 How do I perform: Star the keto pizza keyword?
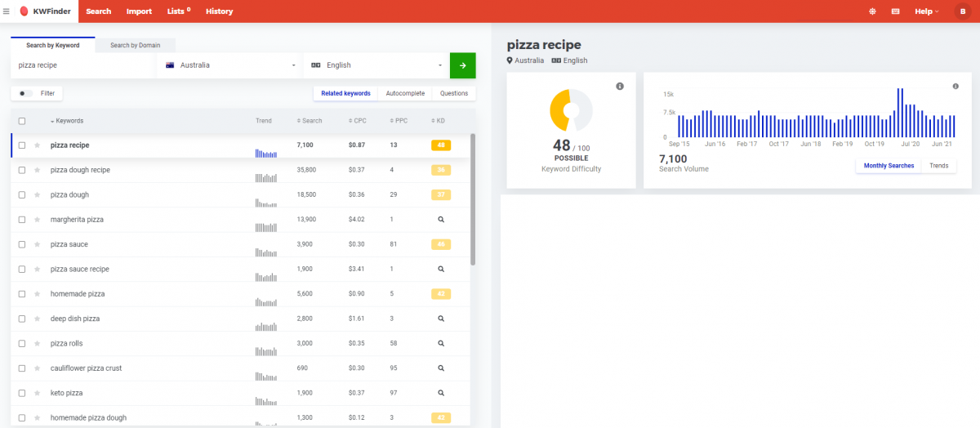click(37, 393)
